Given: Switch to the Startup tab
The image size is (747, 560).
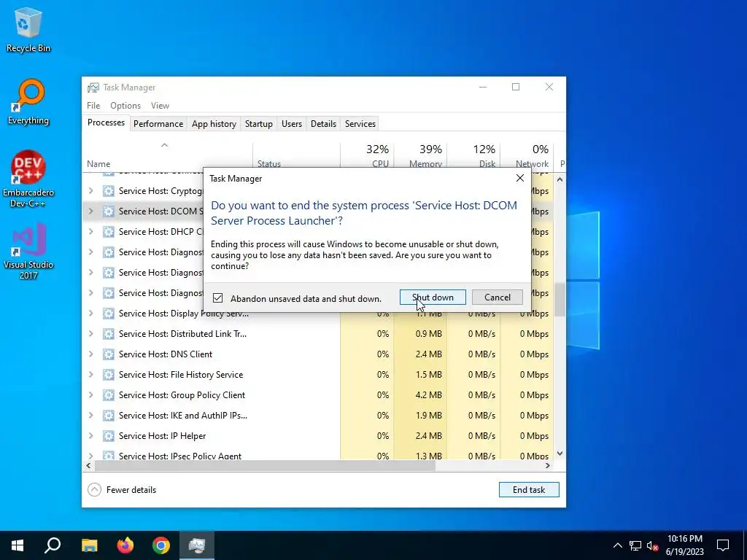Looking at the screenshot, I should point(259,124).
